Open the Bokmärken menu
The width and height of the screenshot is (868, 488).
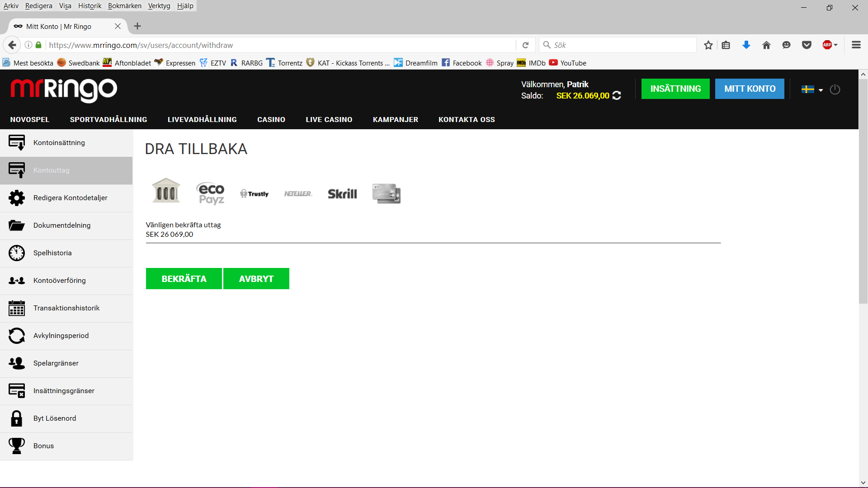125,6
